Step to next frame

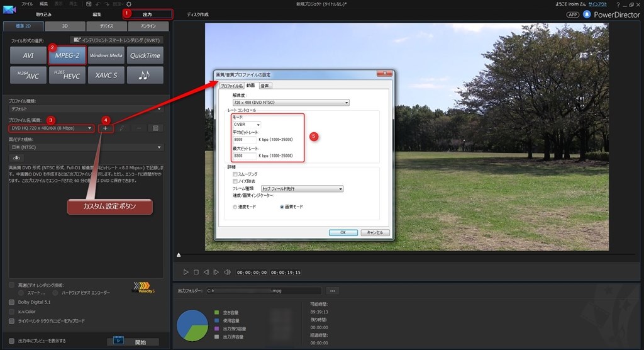pyautogui.click(x=216, y=273)
